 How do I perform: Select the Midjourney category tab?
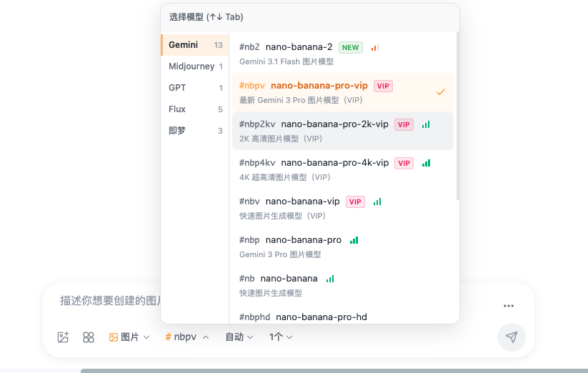coord(195,66)
